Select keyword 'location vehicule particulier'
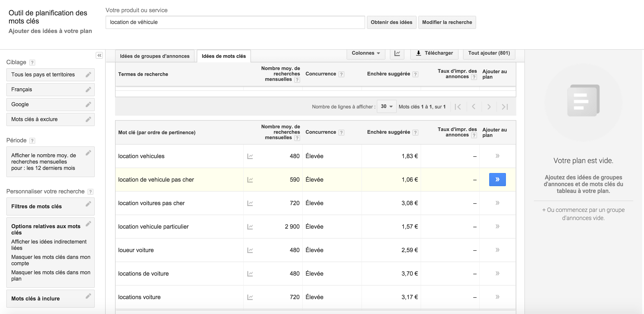 [x=153, y=227]
